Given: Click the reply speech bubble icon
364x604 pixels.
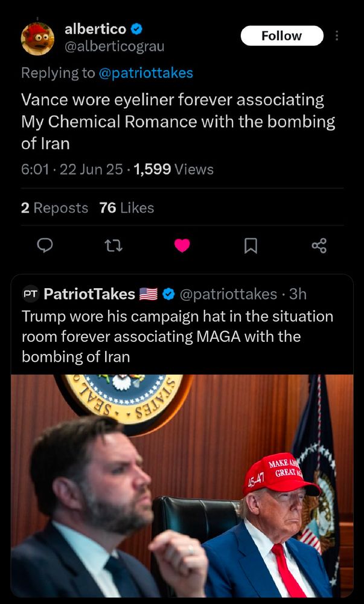Looking at the screenshot, I should click(x=46, y=245).
